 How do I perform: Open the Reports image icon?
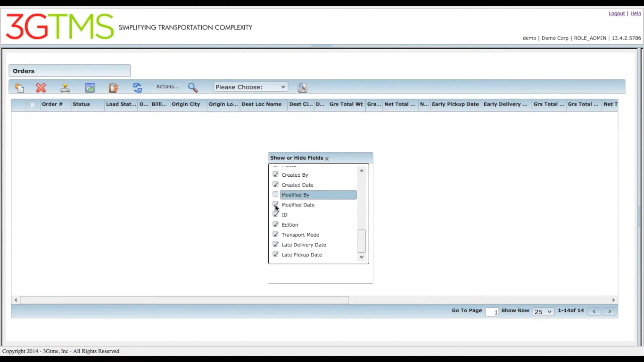pos(90,88)
